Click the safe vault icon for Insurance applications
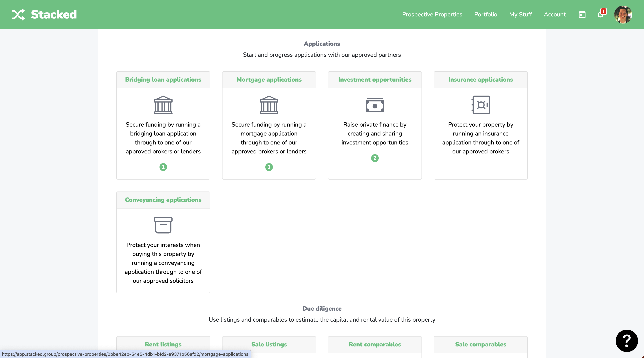 pos(481,105)
